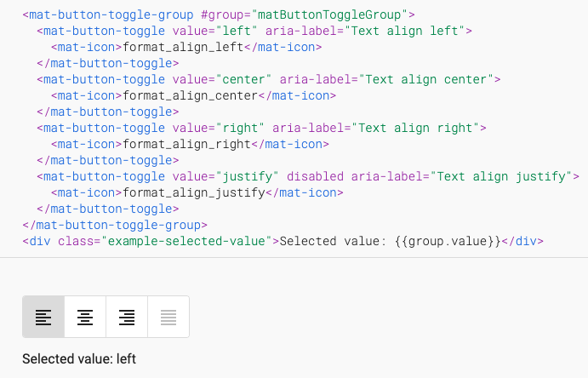Click format_align_center text in the code

(x=191, y=95)
